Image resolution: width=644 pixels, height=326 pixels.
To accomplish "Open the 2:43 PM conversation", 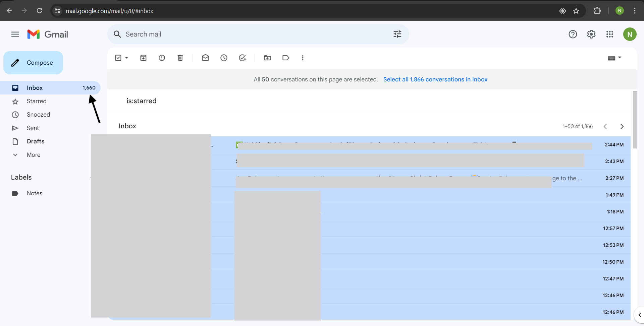I will point(369,161).
